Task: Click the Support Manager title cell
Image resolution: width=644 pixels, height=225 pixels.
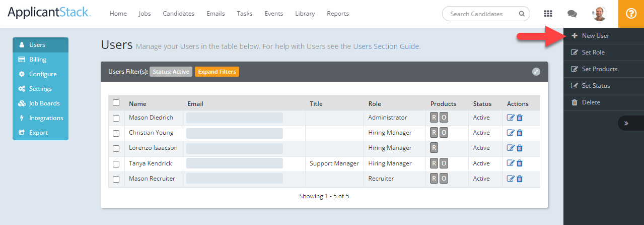Action: [x=334, y=163]
